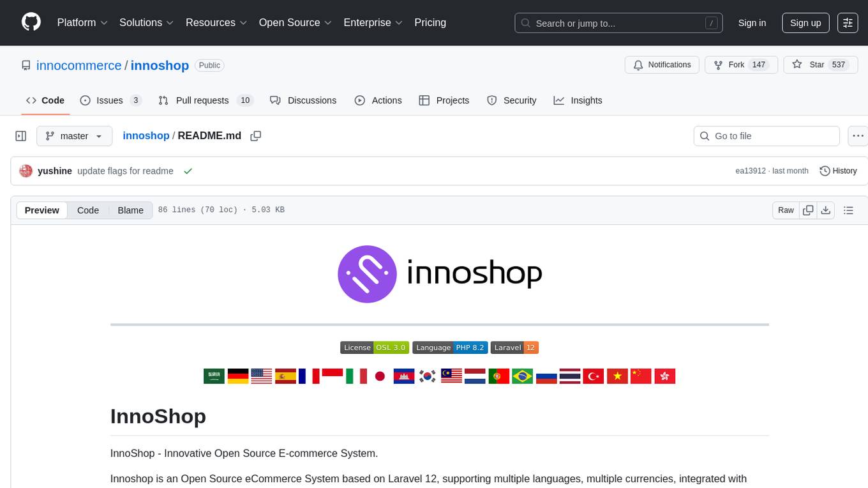Open the Code tab

coord(45,100)
